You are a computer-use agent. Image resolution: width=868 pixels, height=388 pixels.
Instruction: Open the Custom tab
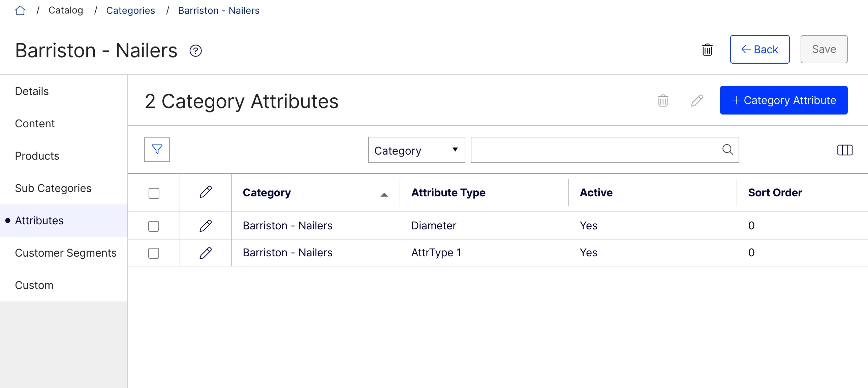[x=64, y=285]
